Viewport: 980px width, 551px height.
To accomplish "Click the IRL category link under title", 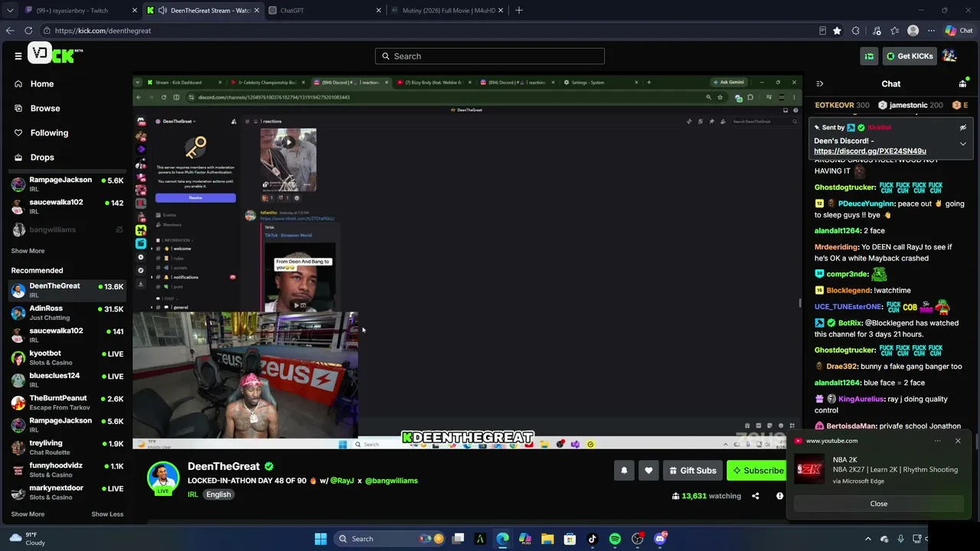I will click(x=193, y=494).
